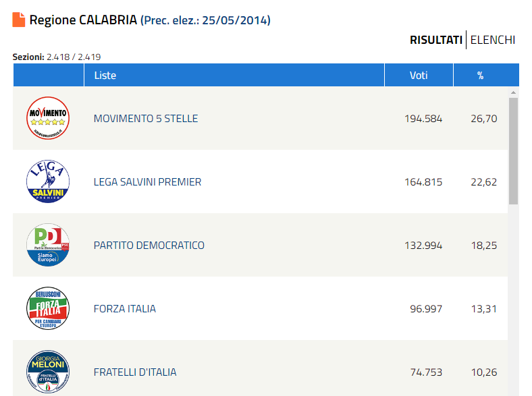Click the results list scrollbar thumb

click(x=513, y=151)
